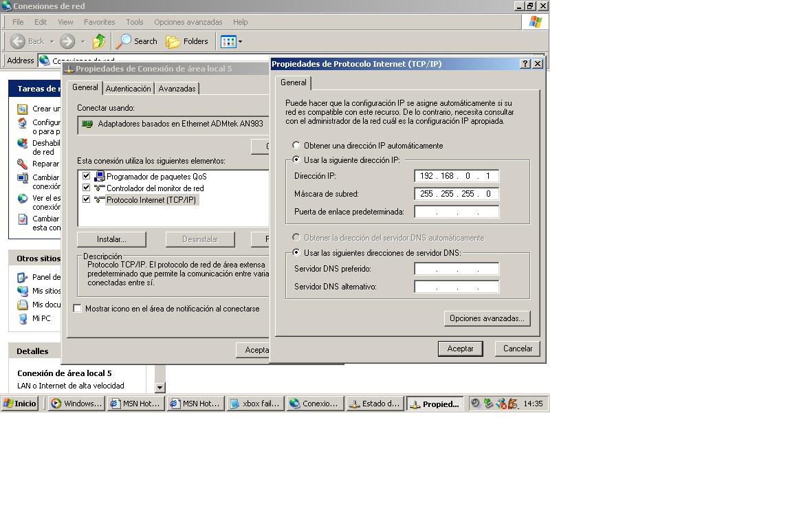The height and width of the screenshot is (528, 812).
Task: Open the Favorites menu
Action: [x=100, y=22]
